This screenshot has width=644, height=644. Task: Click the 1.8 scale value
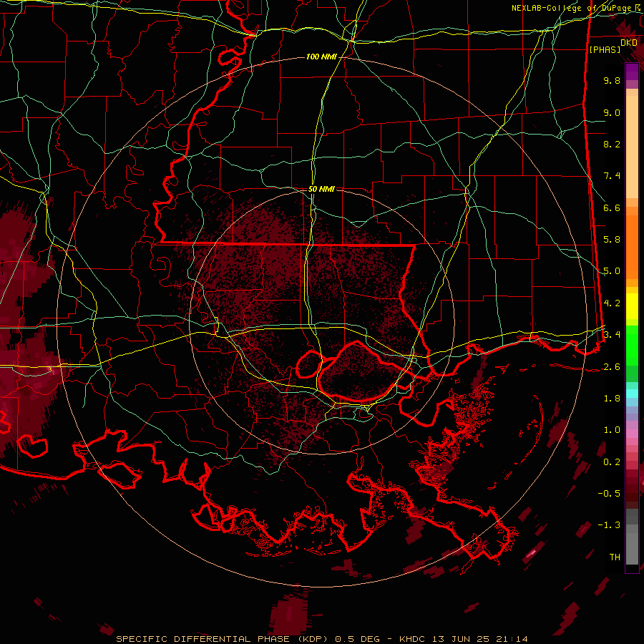(x=612, y=399)
